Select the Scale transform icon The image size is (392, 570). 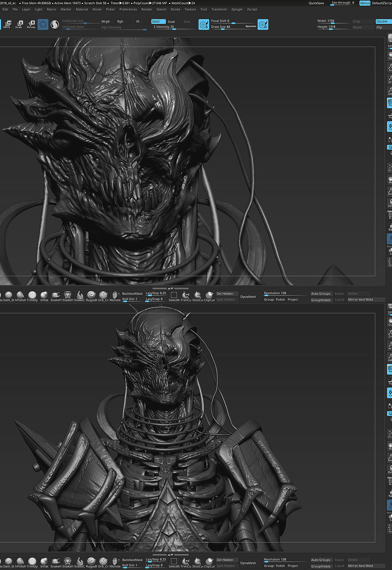(x=19, y=24)
